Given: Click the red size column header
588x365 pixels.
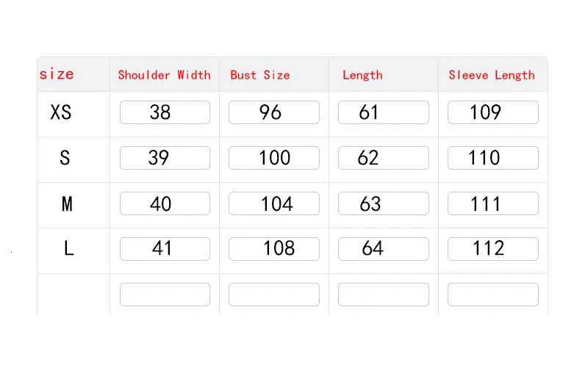Looking at the screenshot, I should pyautogui.click(x=57, y=74).
